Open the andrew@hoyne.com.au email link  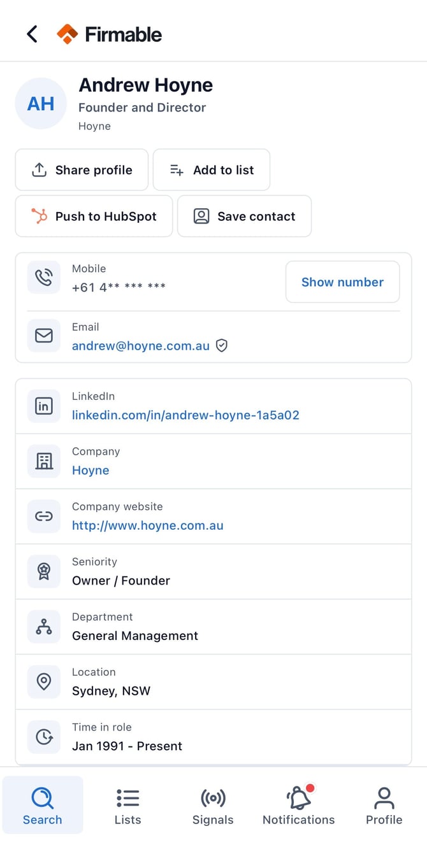141,346
